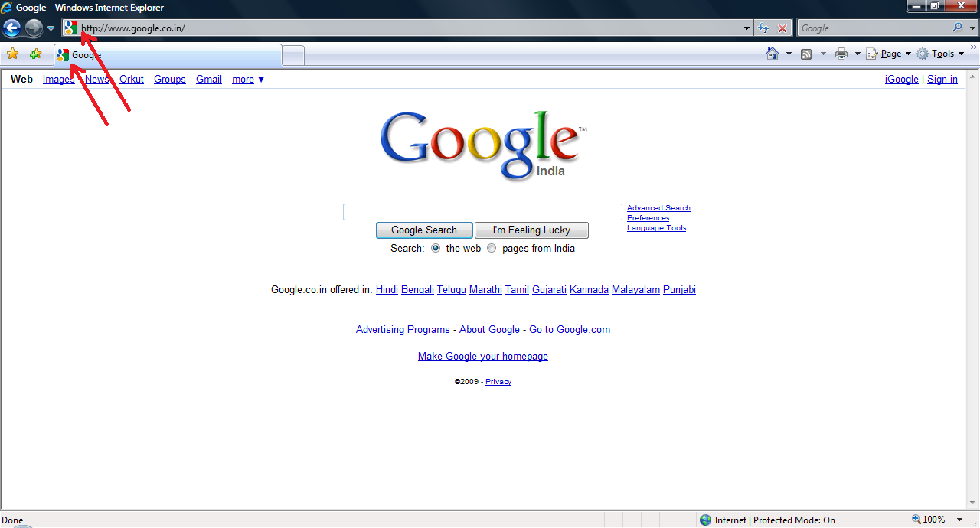Select 'pages from India' search option

tap(492, 248)
